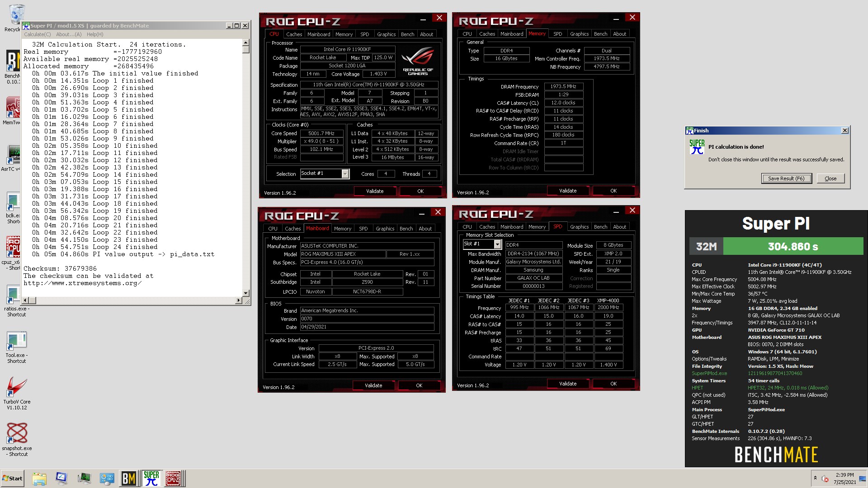Close the Finish dialog with X
The width and height of the screenshot is (868, 488).
tap(844, 131)
